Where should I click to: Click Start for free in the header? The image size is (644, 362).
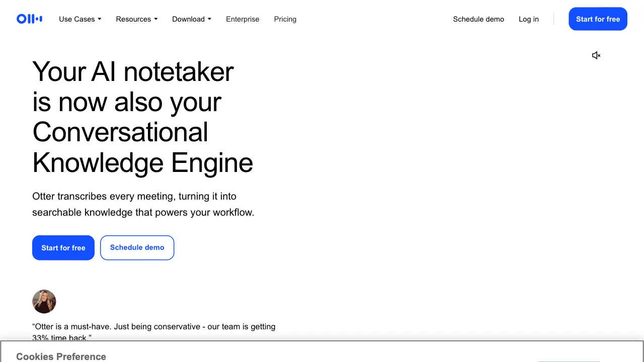[x=598, y=19]
